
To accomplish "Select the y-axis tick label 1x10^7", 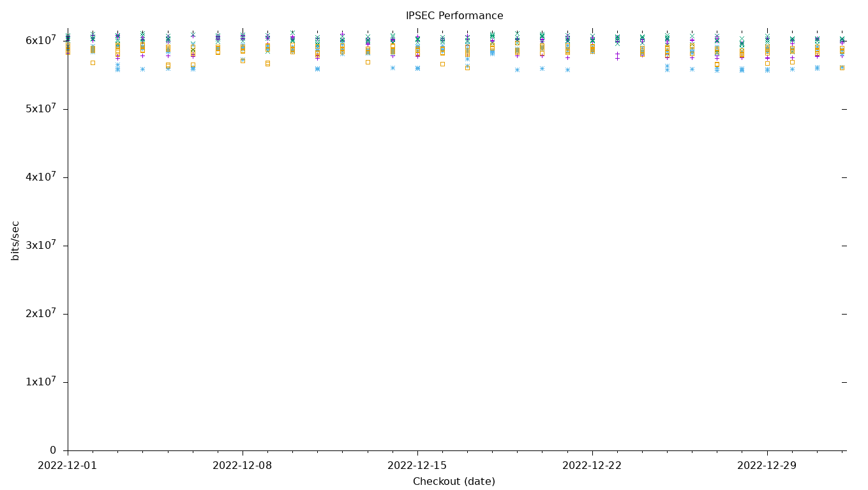I will (x=41, y=382).
